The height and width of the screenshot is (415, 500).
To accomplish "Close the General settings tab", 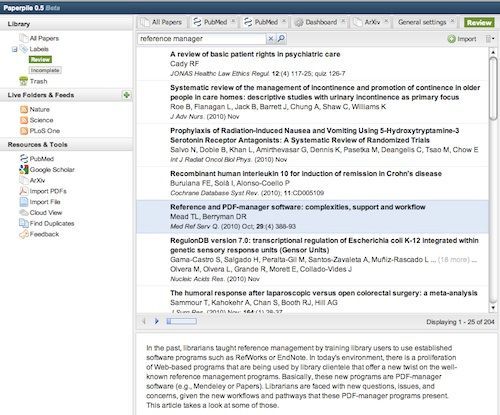I will 452,21.
